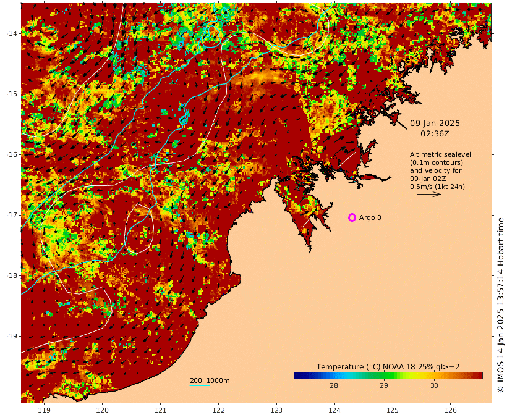Click the 'Altimetric sealevel' legend line
Viewport: 507px width, 420px height.
[x=440, y=154]
